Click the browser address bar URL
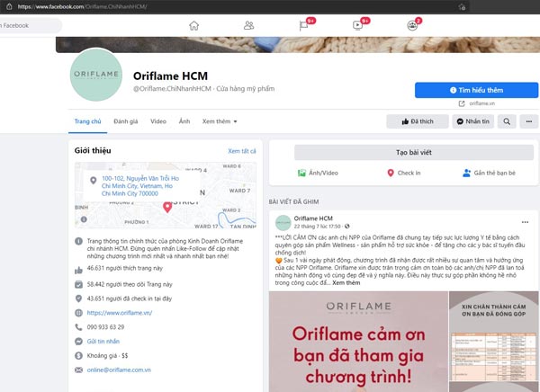The height and width of the screenshot is (392, 540). pyautogui.click(x=83, y=6)
